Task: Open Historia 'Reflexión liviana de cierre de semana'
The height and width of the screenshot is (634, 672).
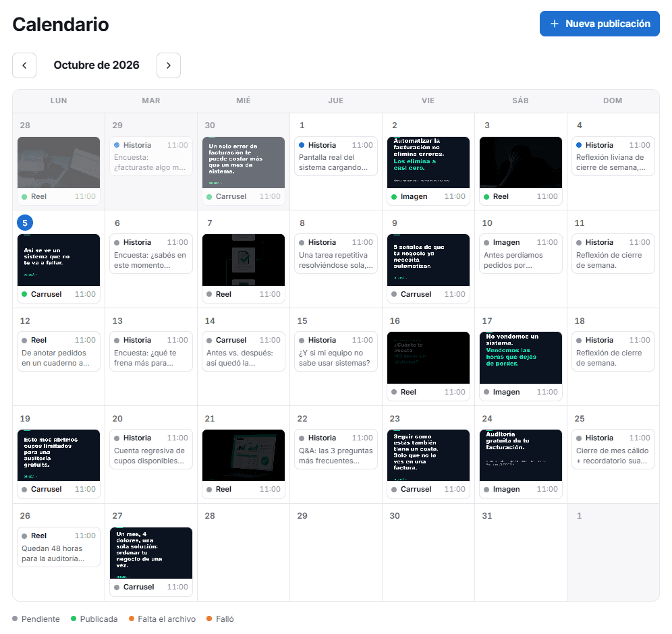Action: tap(613, 156)
